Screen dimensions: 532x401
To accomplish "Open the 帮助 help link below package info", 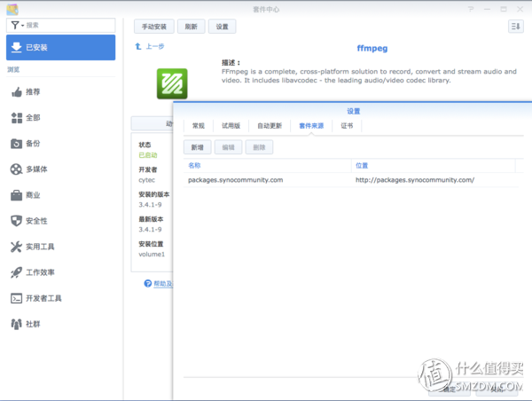I will pos(163,284).
